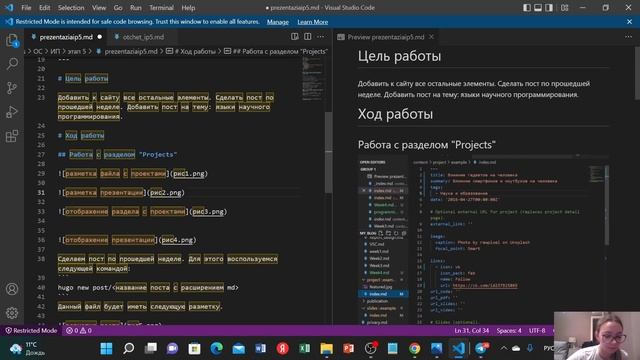The width and height of the screenshot is (640, 360).
Task: Toggle Panel layout icon
Action: [x=538, y=8]
